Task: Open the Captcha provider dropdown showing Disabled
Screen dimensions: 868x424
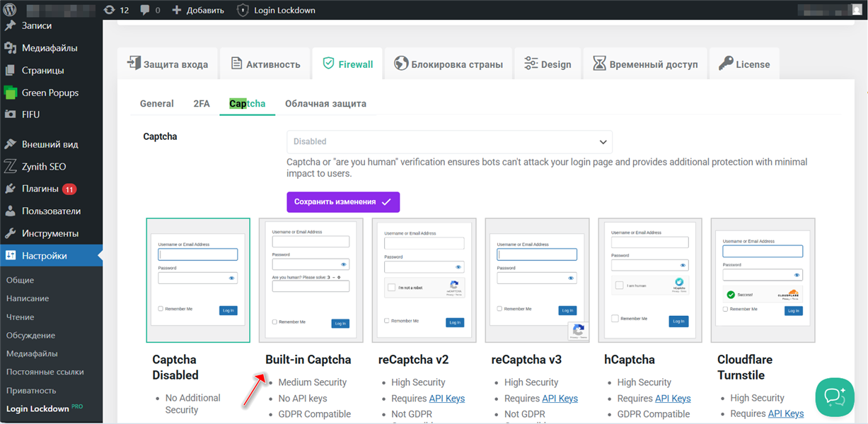Action: coord(449,141)
